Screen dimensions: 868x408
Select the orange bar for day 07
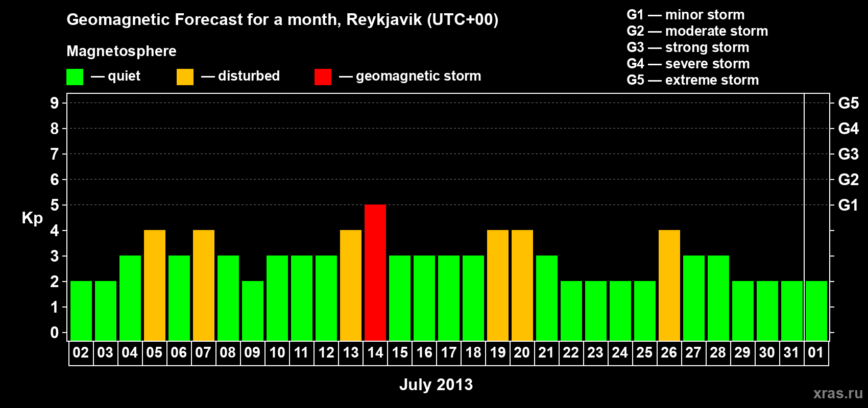click(x=204, y=285)
